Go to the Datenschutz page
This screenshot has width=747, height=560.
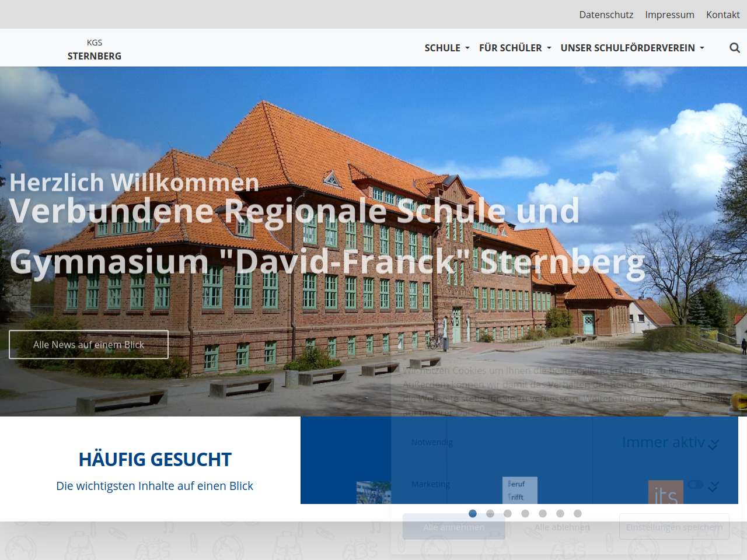[606, 15]
